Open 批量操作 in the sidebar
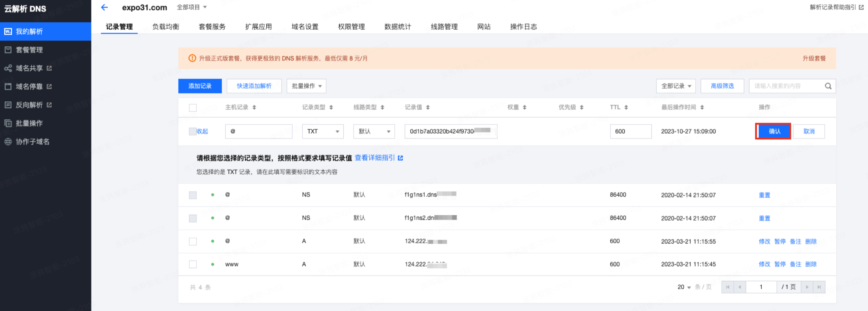This screenshot has height=311, width=868. click(46, 123)
